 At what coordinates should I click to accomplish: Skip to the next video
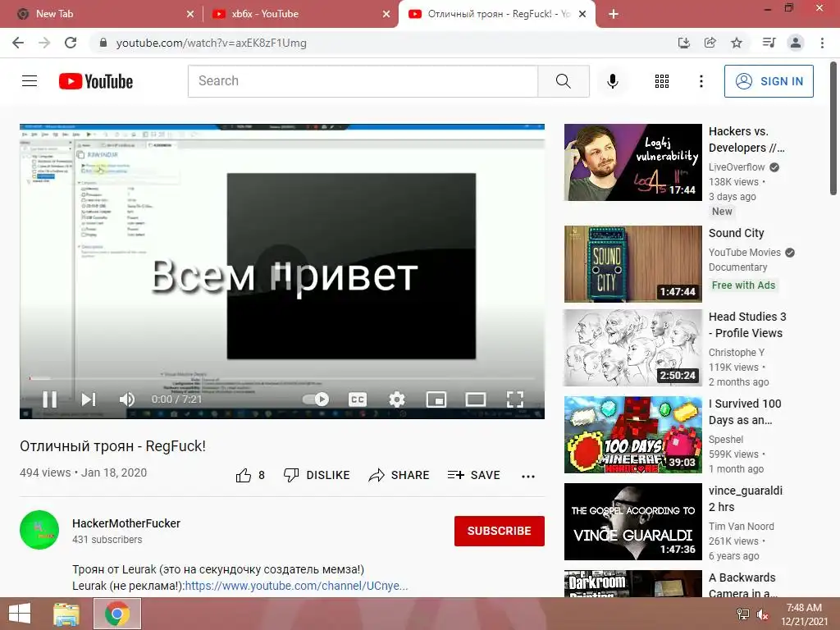[89, 399]
